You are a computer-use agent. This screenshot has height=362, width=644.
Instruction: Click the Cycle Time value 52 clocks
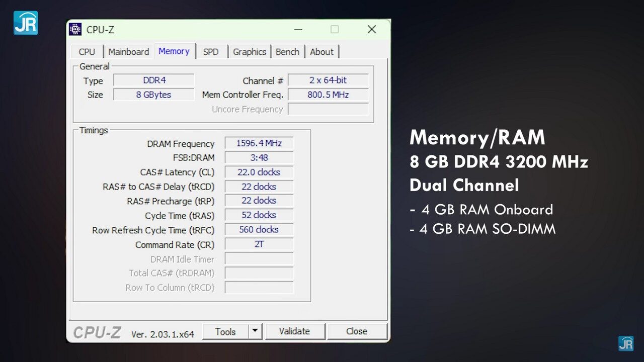pos(259,215)
